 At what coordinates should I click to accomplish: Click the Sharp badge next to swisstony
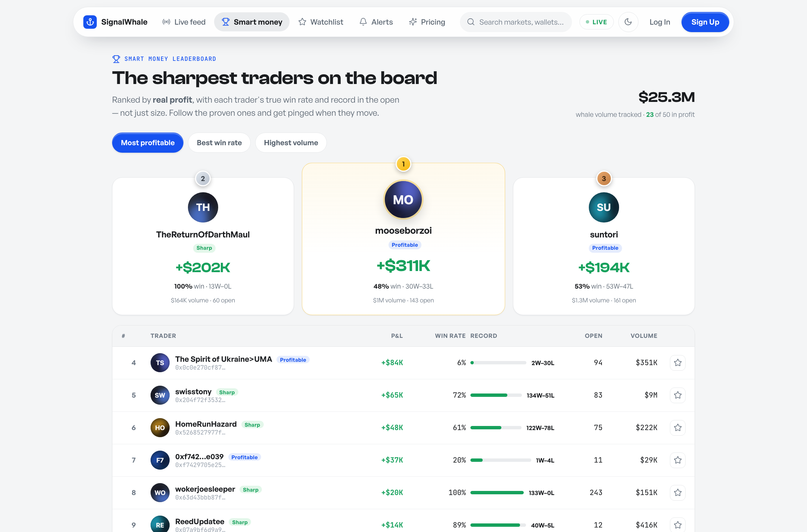pyautogui.click(x=227, y=392)
